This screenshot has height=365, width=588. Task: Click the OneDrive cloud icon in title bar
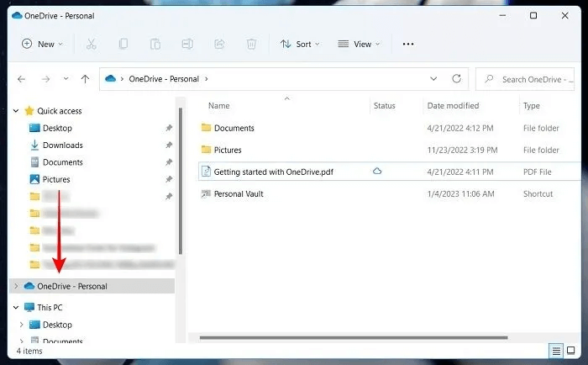point(17,15)
